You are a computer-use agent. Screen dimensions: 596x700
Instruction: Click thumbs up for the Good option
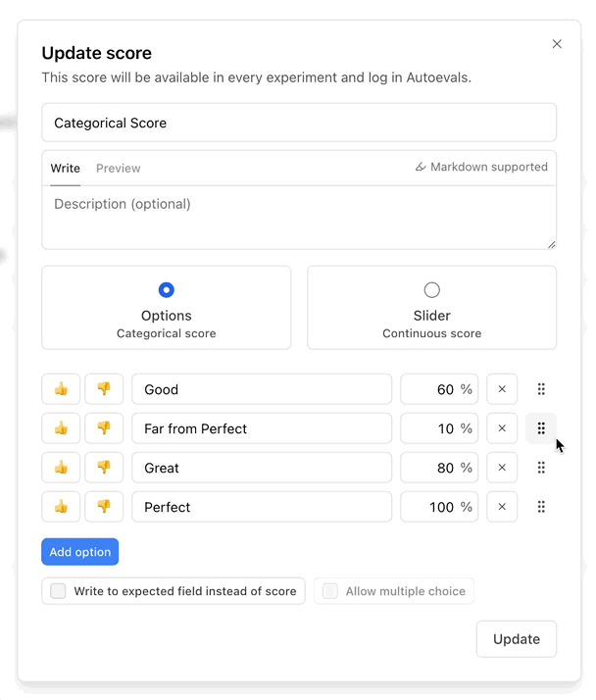pos(61,389)
